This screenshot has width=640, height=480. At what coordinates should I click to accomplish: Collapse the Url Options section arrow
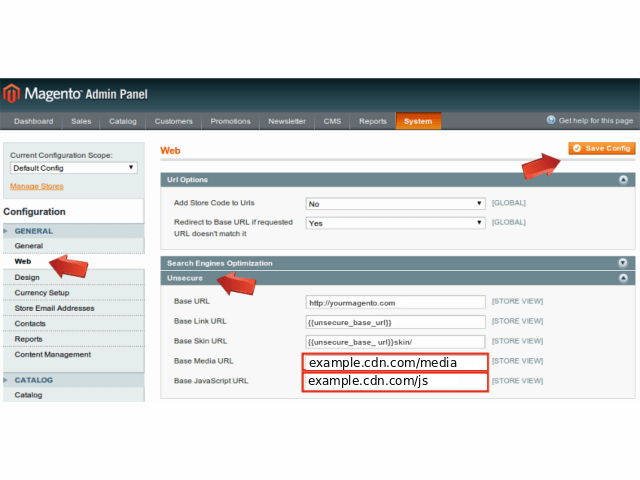(623, 180)
